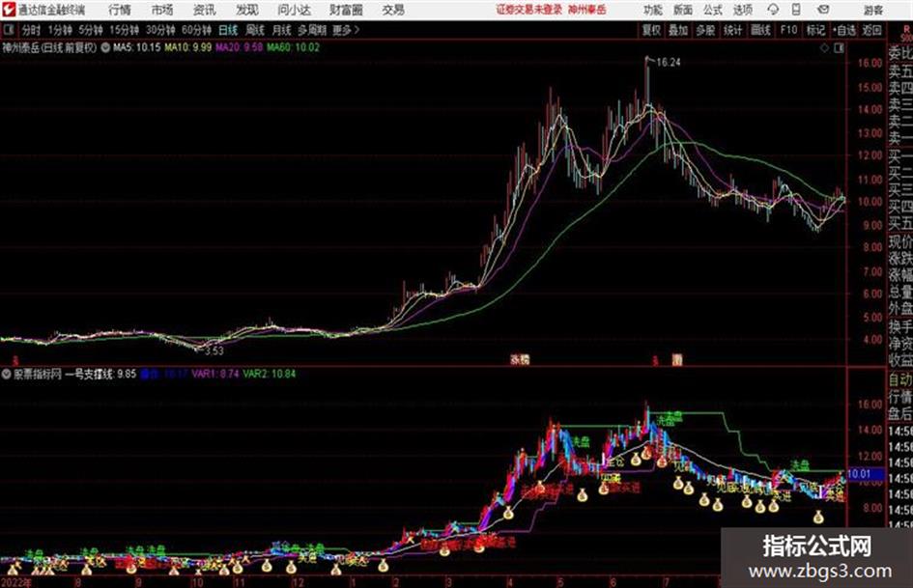
Task: Click the 涨停 marker on main chart
Action: click(520, 360)
